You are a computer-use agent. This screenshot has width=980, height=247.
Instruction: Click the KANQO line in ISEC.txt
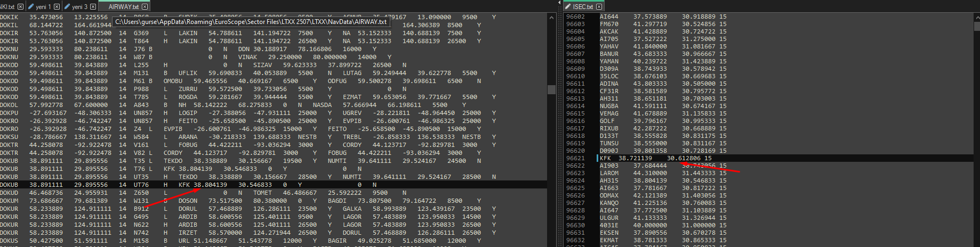click(663, 203)
